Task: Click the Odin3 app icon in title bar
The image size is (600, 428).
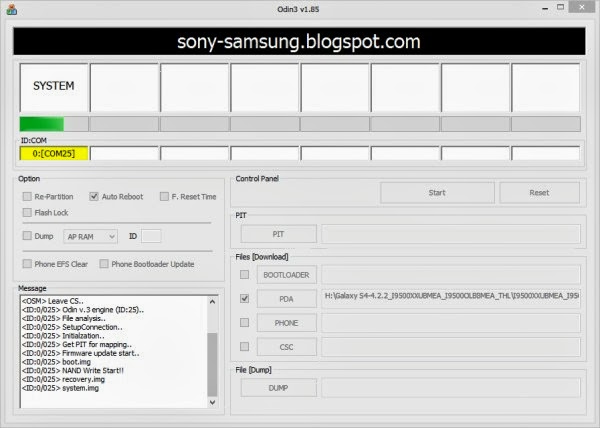Action: (x=11, y=9)
